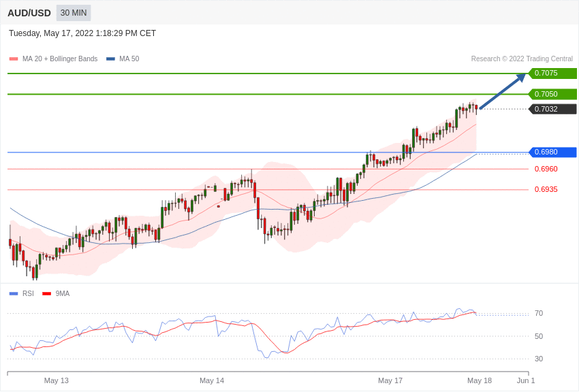
Task: Click the May 17 date axis label
Action: [390, 380]
